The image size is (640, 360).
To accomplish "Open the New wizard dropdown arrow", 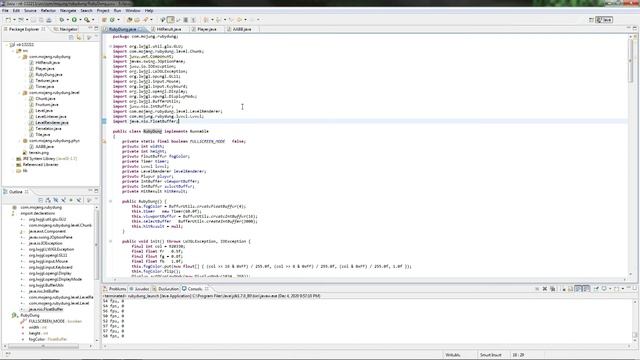I will pos(14,20).
